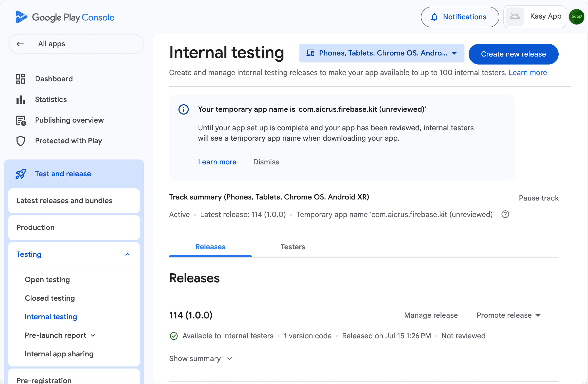Click the Google Play Console logo icon
Image resolution: width=588 pixels, height=384 pixels.
click(21, 17)
